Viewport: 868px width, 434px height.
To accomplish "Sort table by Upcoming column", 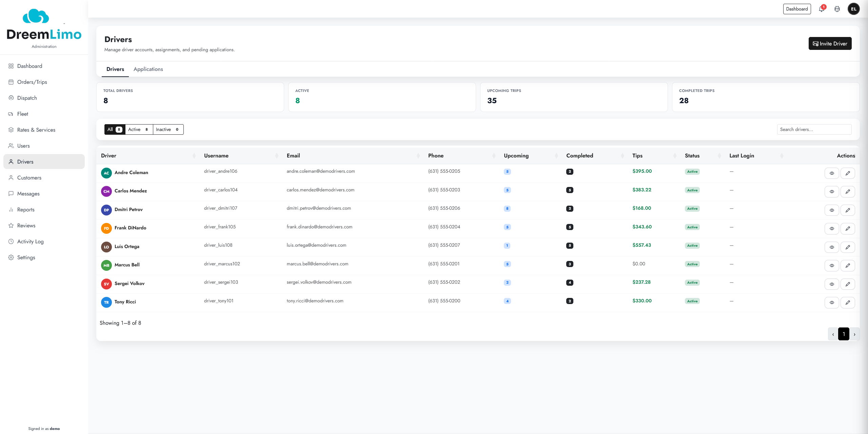I will [x=531, y=156].
